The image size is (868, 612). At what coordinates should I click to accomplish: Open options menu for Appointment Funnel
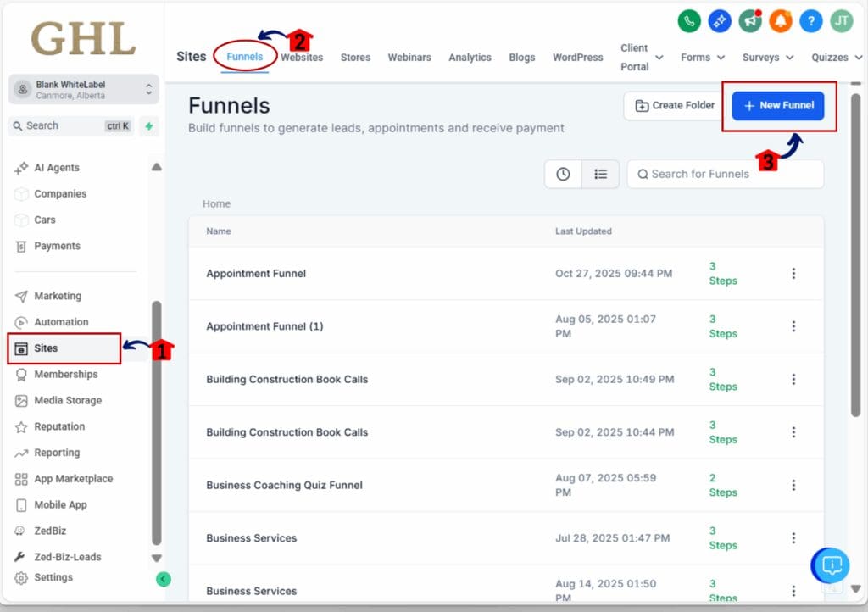[794, 273]
